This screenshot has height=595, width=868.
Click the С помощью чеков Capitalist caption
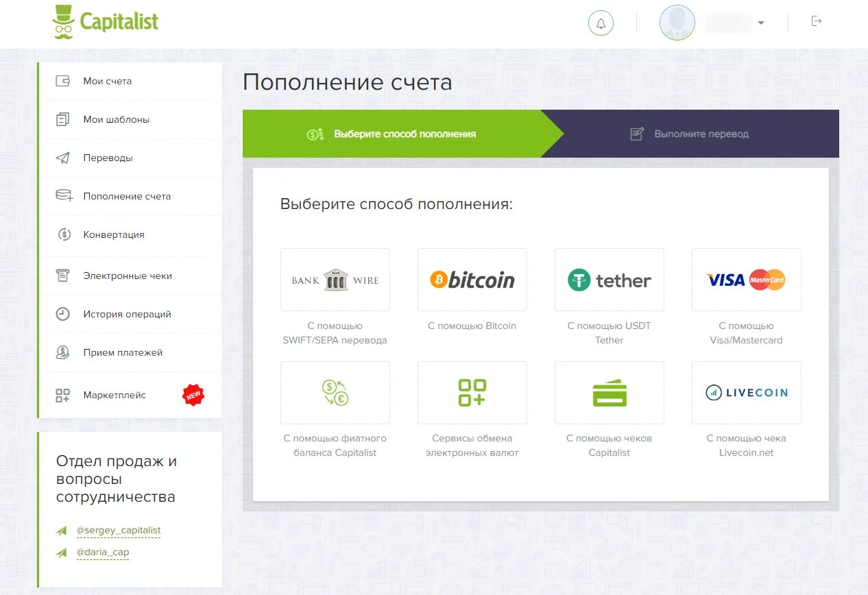click(x=610, y=446)
